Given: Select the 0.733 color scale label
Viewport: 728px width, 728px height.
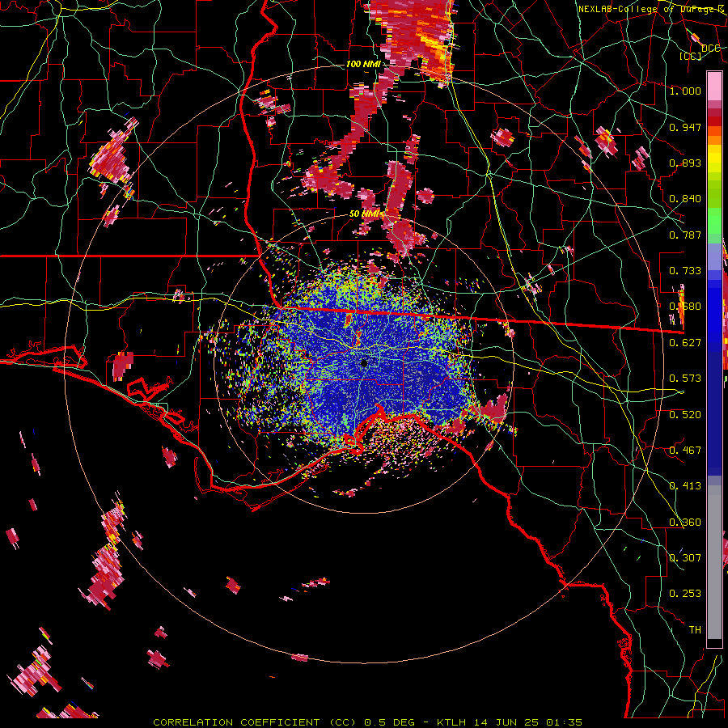Looking at the screenshot, I should (685, 271).
